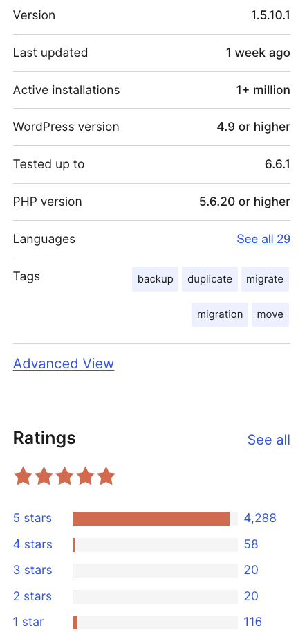Click the '1 week ago' value
The image size is (307, 644).
(x=258, y=53)
